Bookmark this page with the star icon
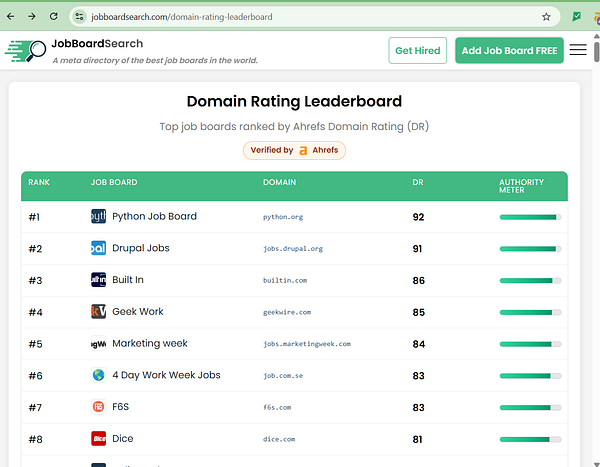 tap(546, 16)
